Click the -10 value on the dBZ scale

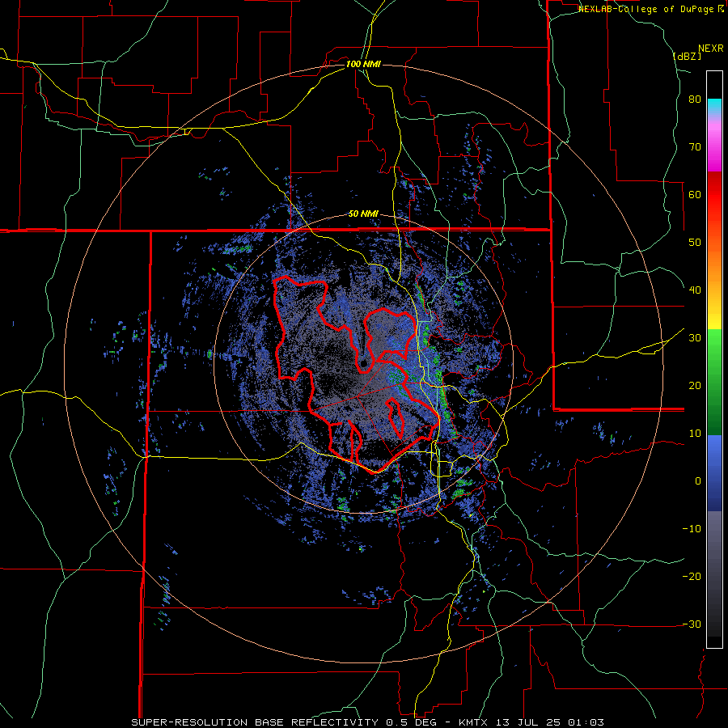(692, 529)
